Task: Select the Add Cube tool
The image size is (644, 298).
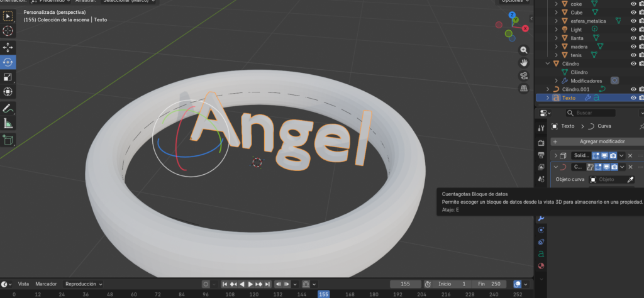Action: [x=8, y=140]
